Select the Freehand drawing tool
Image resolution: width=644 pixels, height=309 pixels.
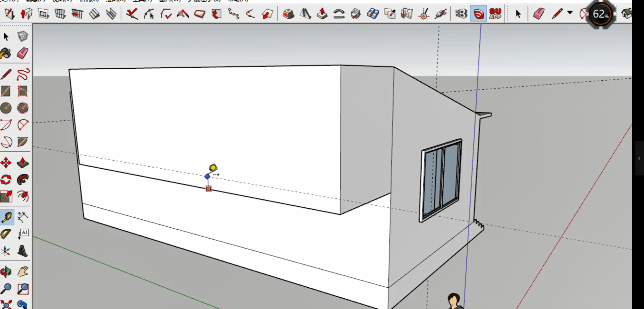point(23,74)
